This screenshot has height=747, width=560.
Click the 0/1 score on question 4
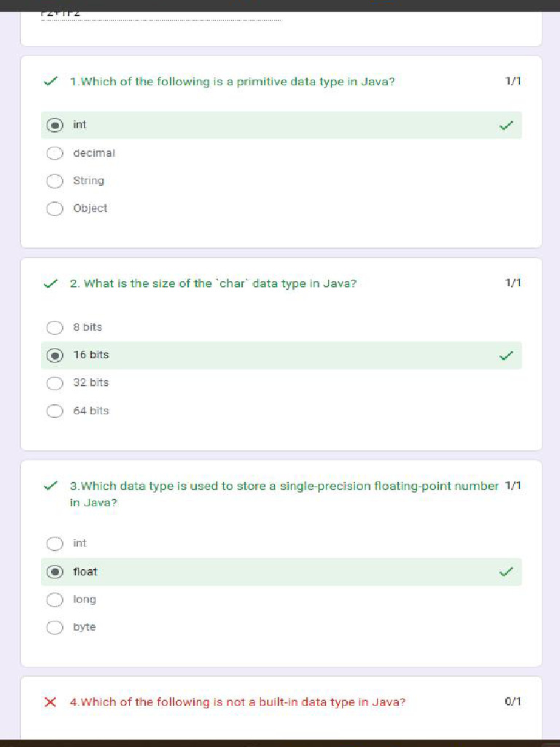(x=513, y=702)
